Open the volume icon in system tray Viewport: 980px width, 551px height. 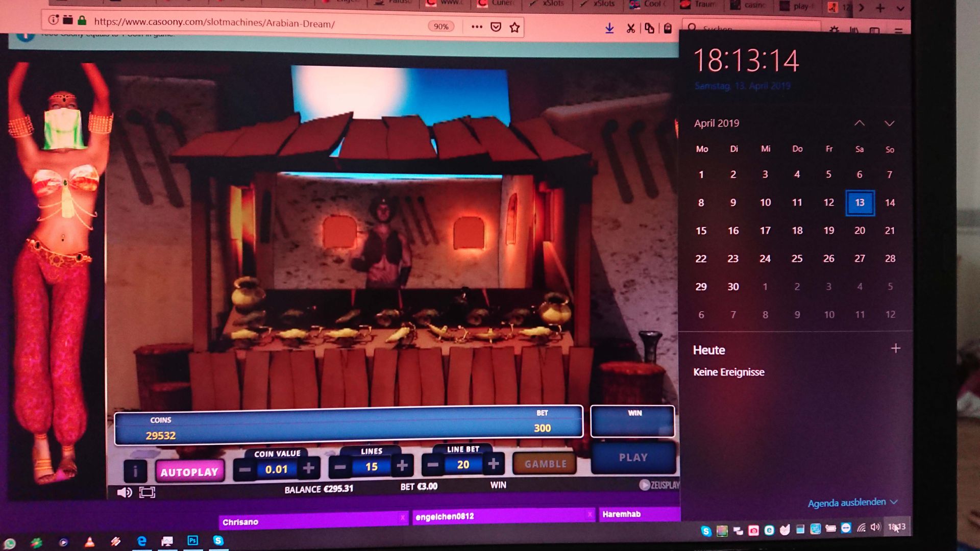(875, 527)
